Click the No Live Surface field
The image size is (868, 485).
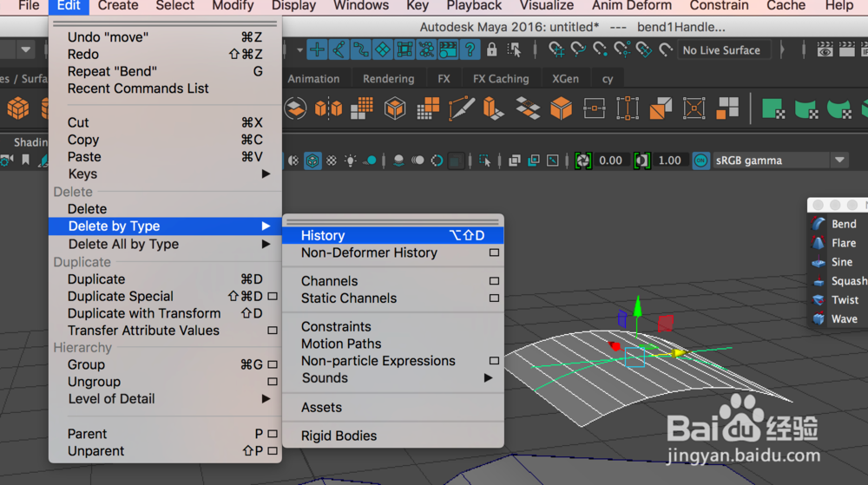click(x=725, y=49)
